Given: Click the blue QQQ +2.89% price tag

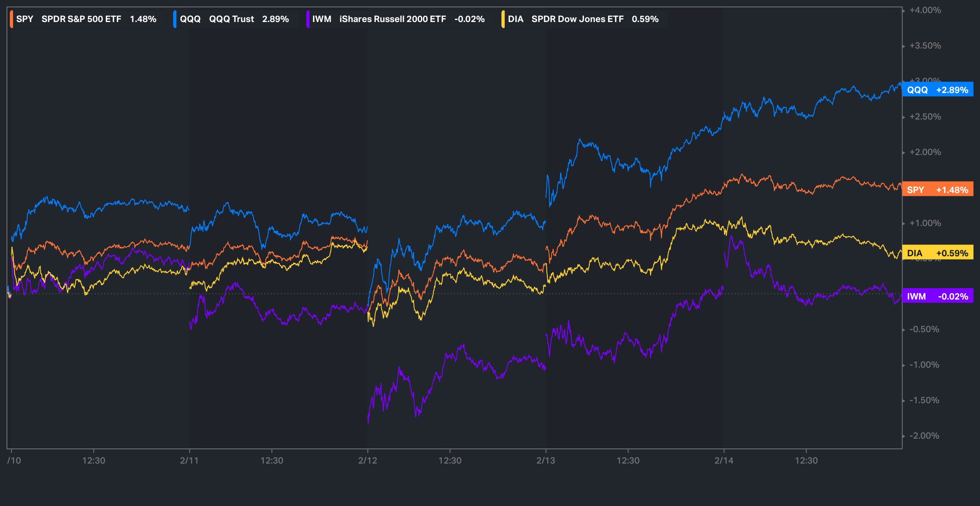Looking at the screenshot, I should [x=937, y=90].
